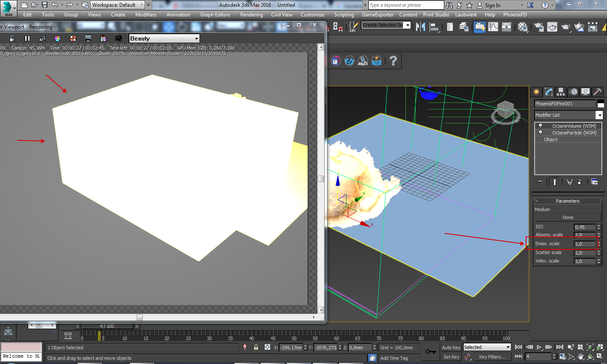
Task: Click the Edit Named Selection Sets icon
Action: click(x=353, y=27)
